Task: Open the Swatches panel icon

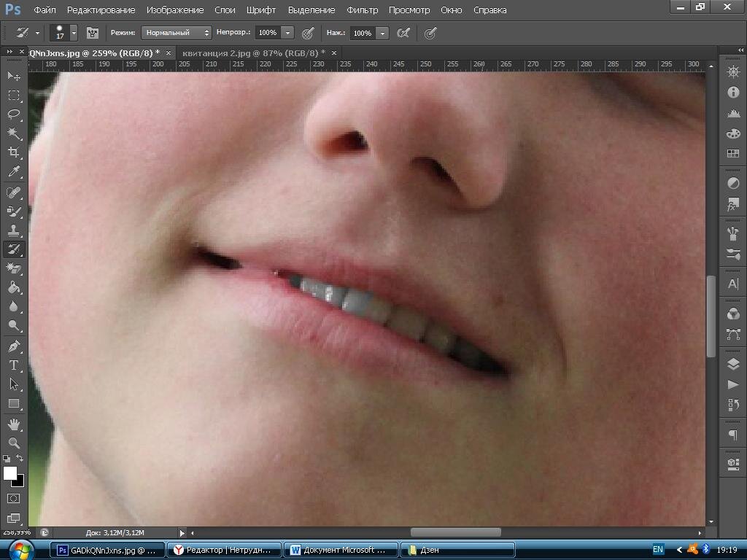Action: click(x=733, y=153)
